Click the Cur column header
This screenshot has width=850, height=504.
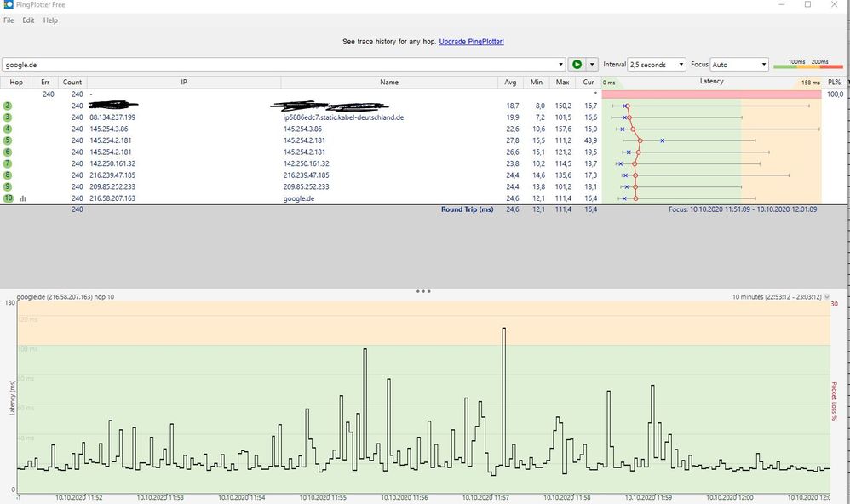pos(589,83)
